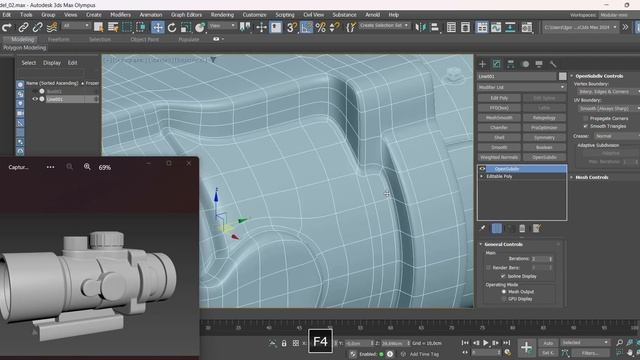Click the Bind to Space Warp icon

click(52, 27)
